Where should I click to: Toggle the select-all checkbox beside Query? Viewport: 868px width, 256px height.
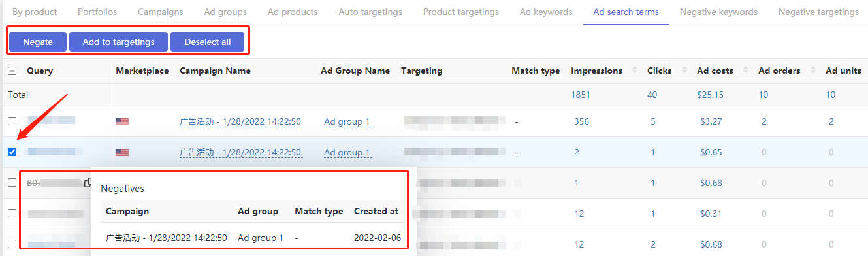(x=12, y=71)
